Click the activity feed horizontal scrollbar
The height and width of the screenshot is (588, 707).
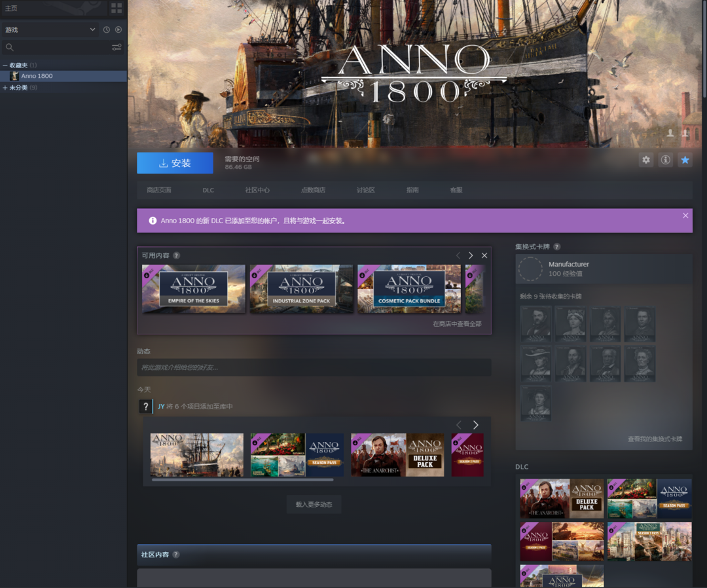(x=242, y=480)
